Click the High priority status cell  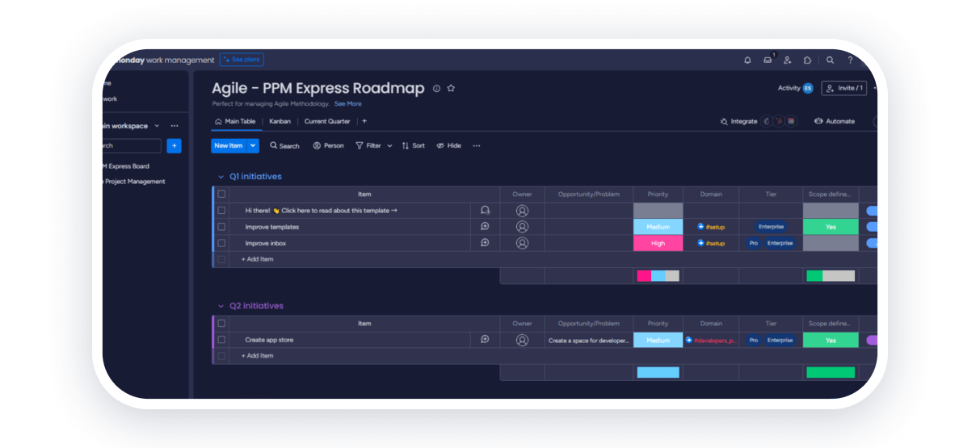coord(658,243)
